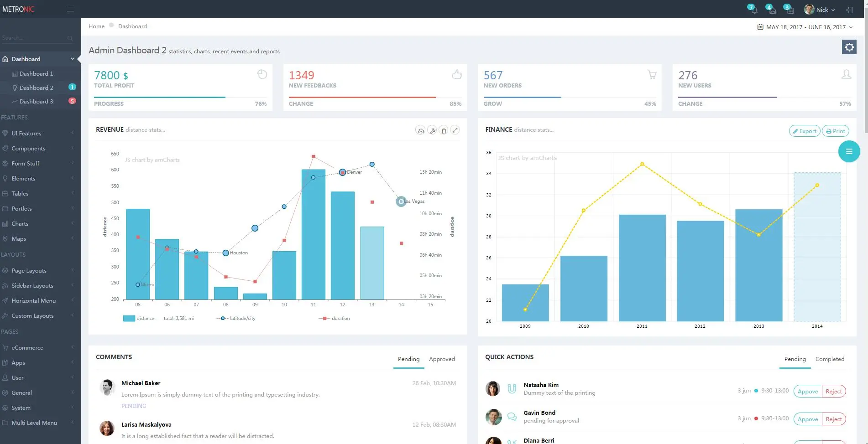
Task: Click the Print button in Finance
Action: [x=836, y=131]
